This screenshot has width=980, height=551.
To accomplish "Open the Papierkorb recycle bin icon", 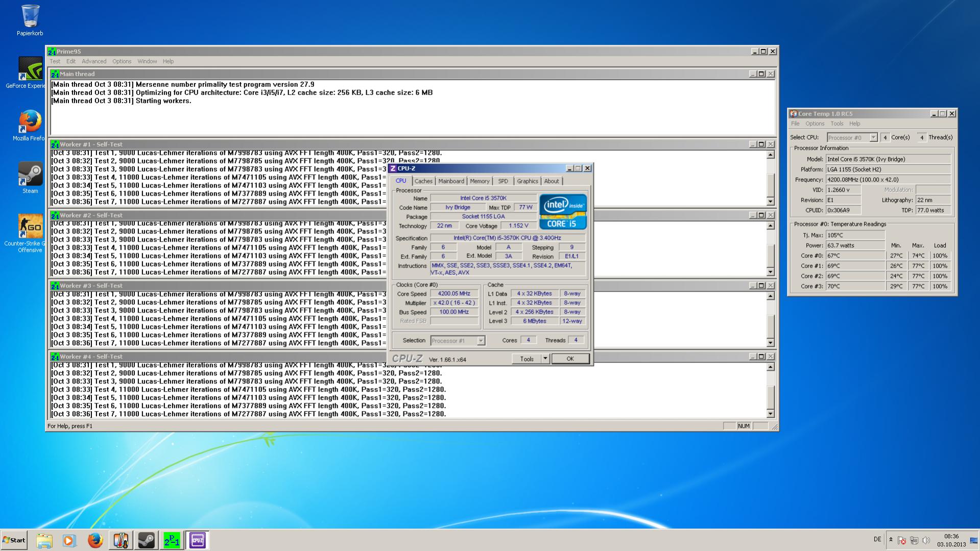I will click(x=30, y=20).
